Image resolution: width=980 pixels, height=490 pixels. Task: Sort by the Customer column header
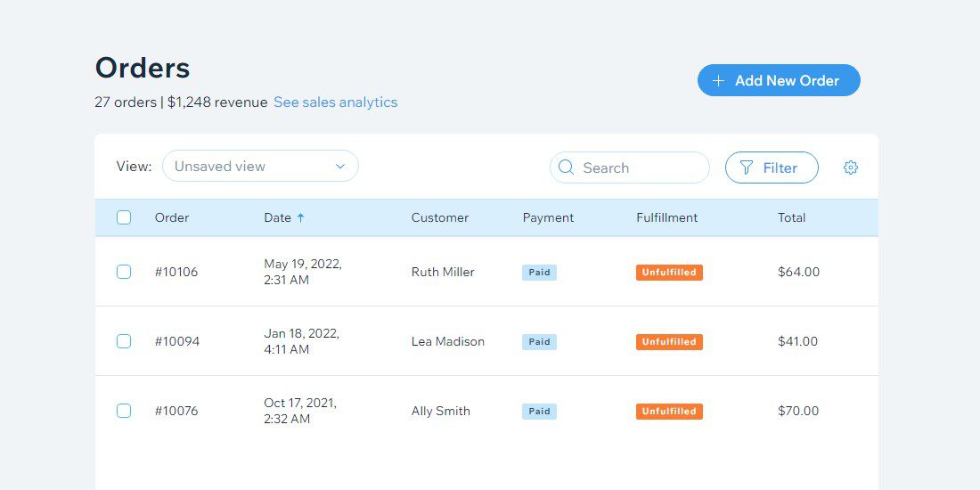[440, 217]
